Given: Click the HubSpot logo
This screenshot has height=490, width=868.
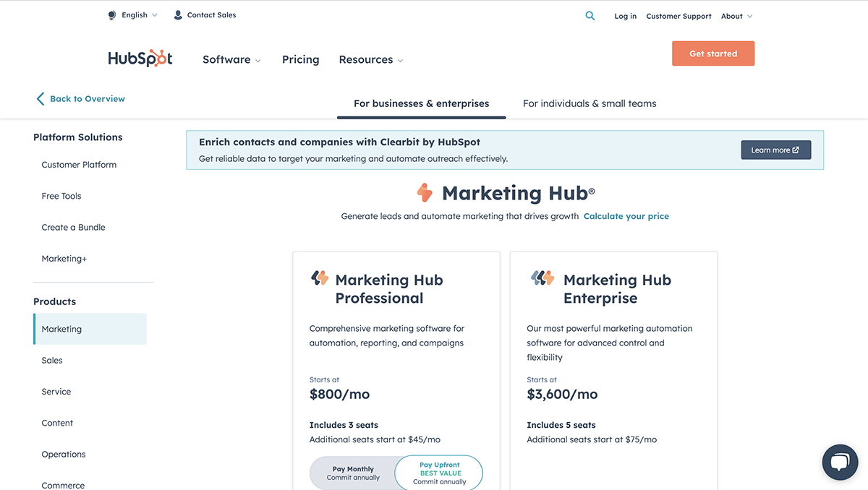Looking at the screenshot, I should 140,59.
